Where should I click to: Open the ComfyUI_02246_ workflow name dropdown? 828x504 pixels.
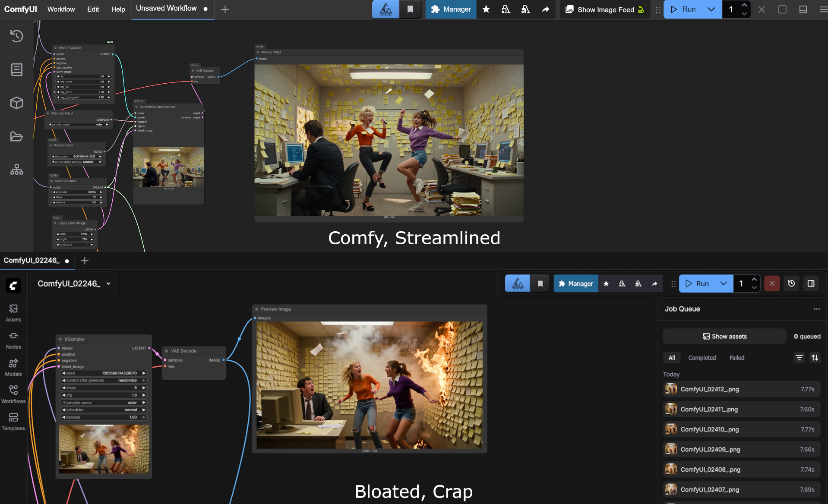pyautogui.click(x=74, y=283)
